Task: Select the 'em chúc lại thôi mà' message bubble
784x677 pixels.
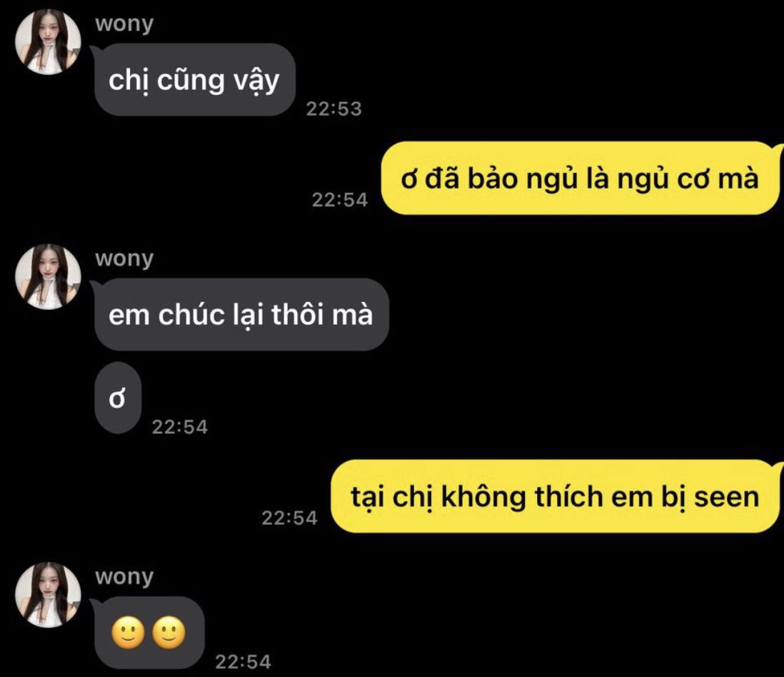Action: click(241, 314)
